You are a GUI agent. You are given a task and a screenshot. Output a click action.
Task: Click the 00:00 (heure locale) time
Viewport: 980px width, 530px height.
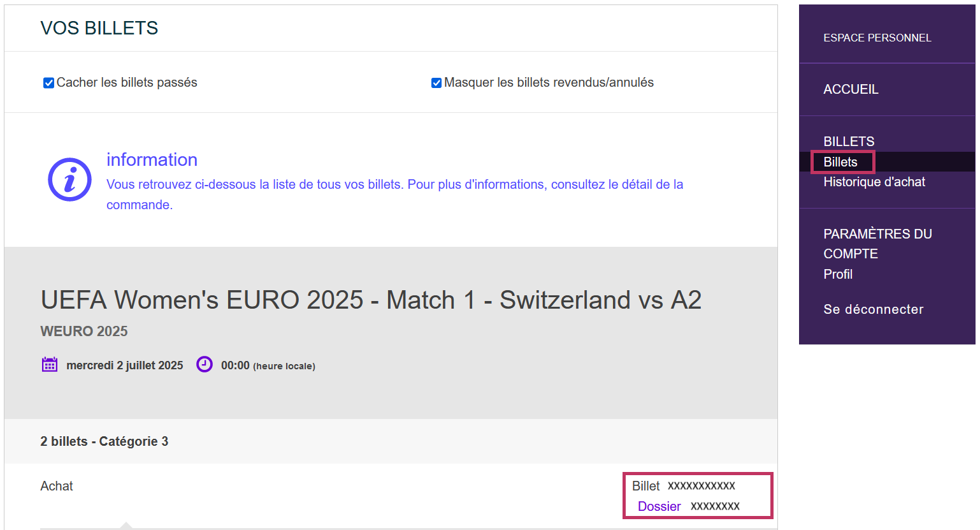[268, 365]
